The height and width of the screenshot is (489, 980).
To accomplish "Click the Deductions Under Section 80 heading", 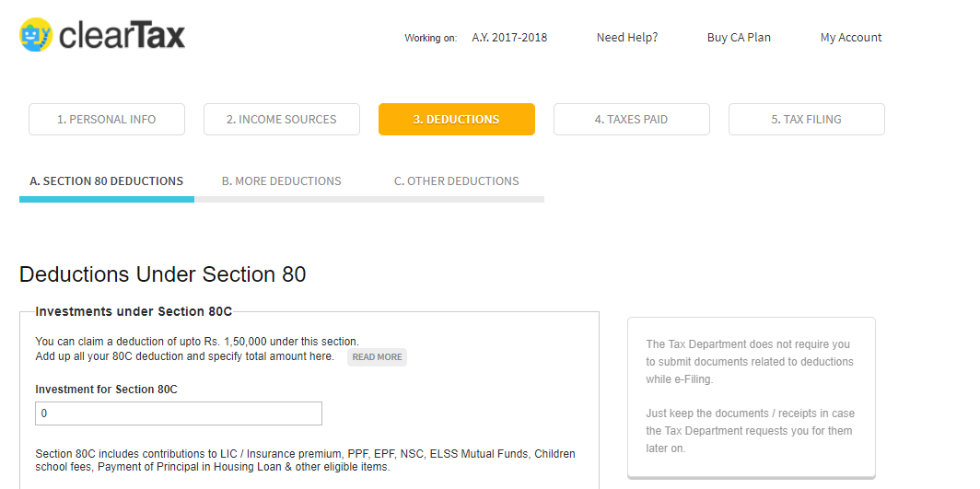I will pyautogui.click(x=163, y=274).
